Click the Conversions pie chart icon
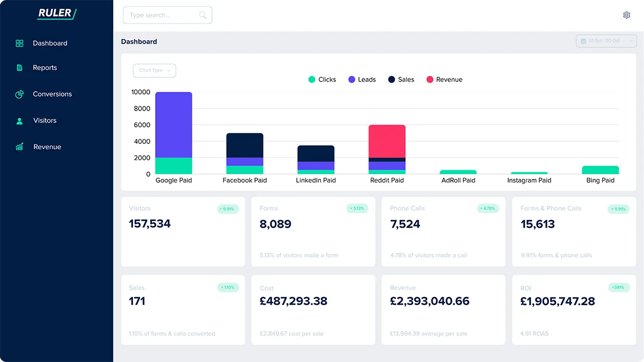The height and width of the screenshot is (362, 644). click(20, 94)
